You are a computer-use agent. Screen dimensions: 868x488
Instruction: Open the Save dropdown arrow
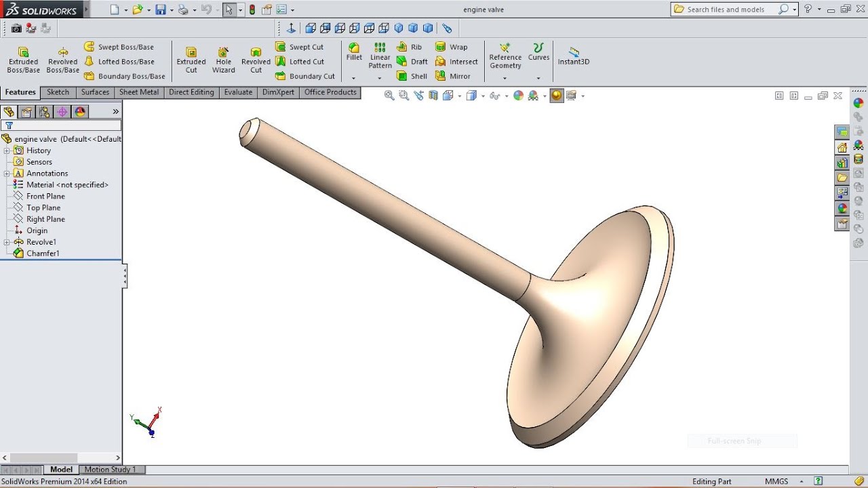(172, 10)
